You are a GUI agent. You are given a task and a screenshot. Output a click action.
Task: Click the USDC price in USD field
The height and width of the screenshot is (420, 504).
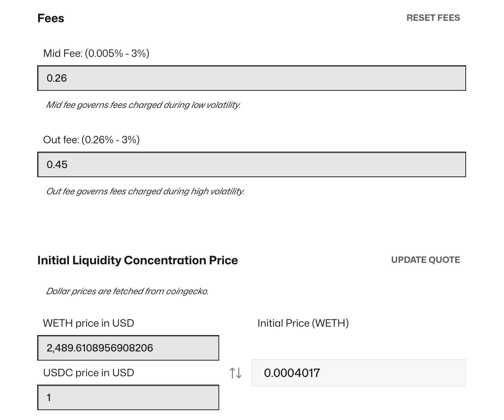coord(128,397)
